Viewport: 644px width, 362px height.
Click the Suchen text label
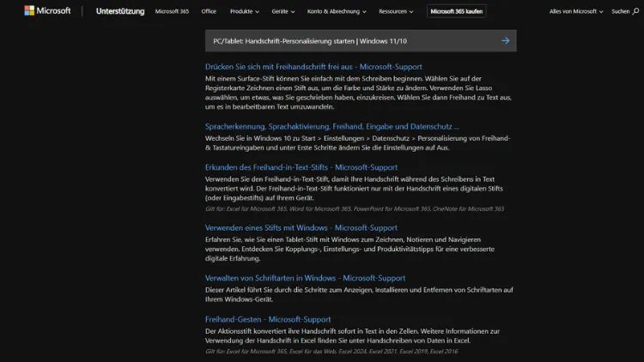pyautogui.click(x=619, y=11)
